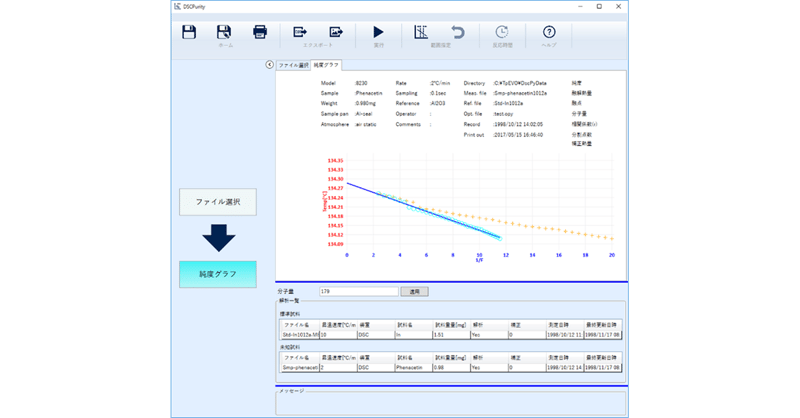Click the sample weight cell 1.51
This screenshot has height=418, width=800.
(x=452, y=335)
